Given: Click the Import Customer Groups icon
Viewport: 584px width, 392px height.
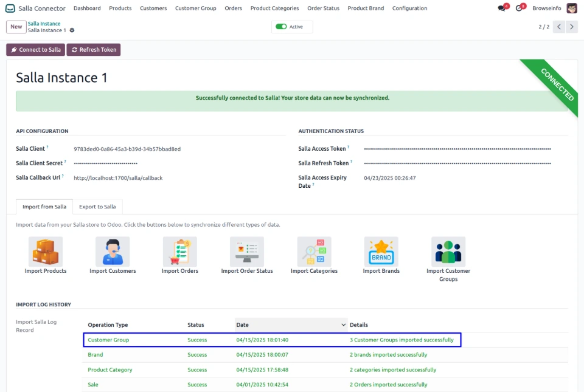Looking at the screenshot, I should pos(448,252).
